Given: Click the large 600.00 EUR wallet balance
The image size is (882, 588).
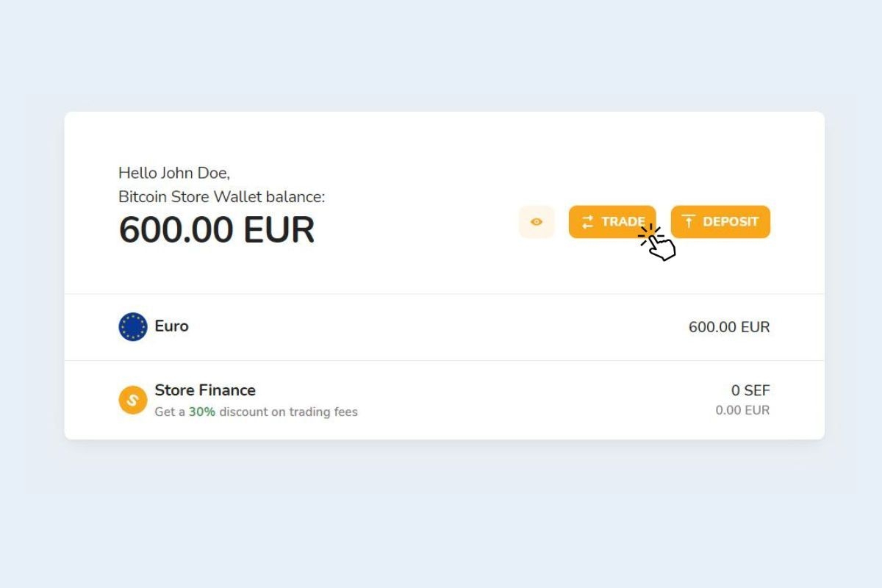Looking at the screenshot, I should (x=216, y=230).
